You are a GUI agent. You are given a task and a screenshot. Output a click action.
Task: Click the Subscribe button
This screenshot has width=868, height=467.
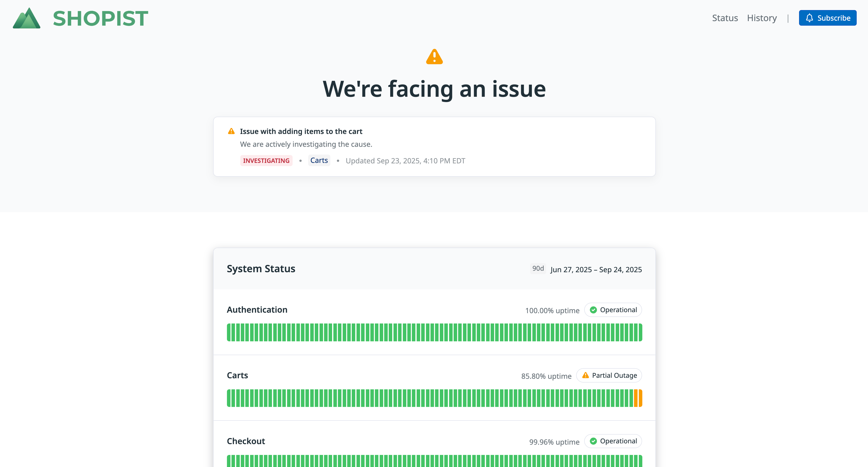click(827, 18)
